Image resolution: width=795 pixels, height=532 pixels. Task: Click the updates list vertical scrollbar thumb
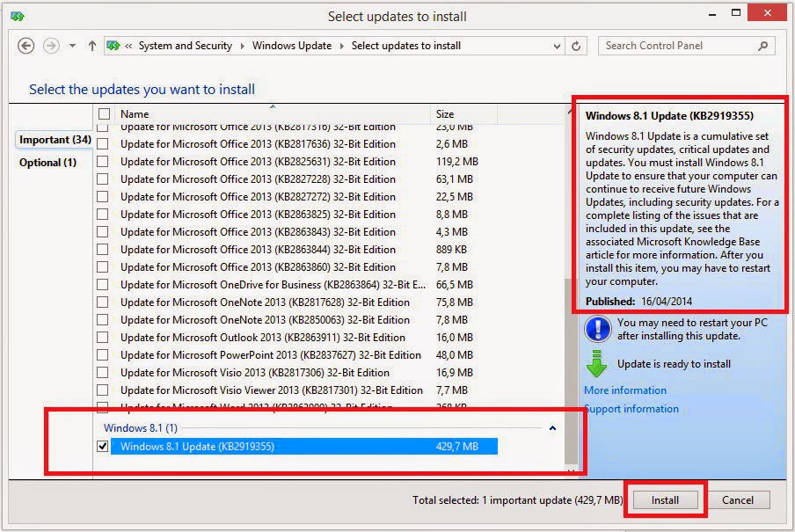coord(571,371)
